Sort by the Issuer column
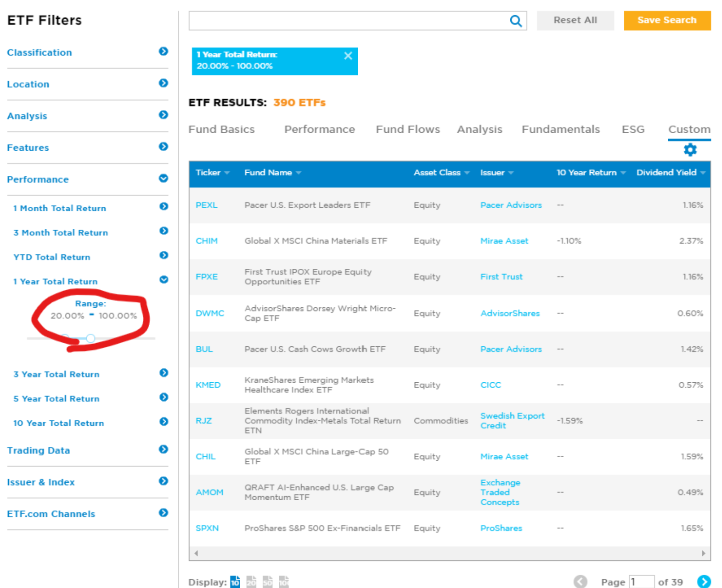Image resolution: width=722 pixels, height=588 pixels. point(497,173)
